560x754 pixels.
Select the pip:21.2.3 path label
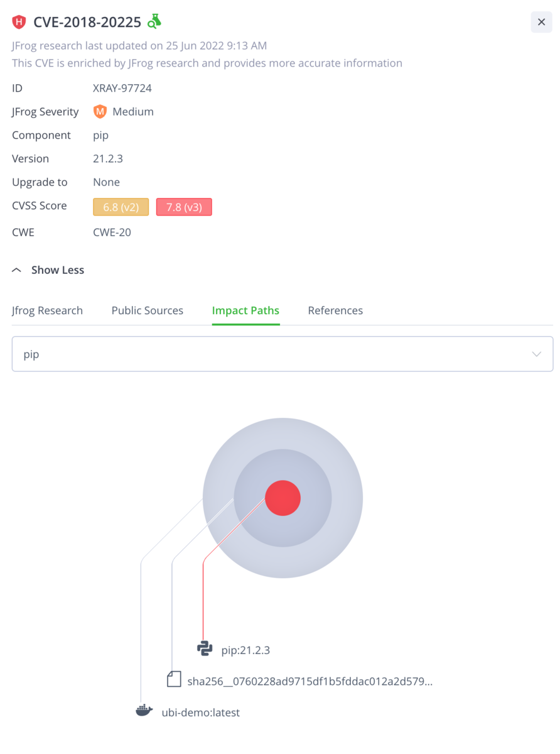coord(245,650)
